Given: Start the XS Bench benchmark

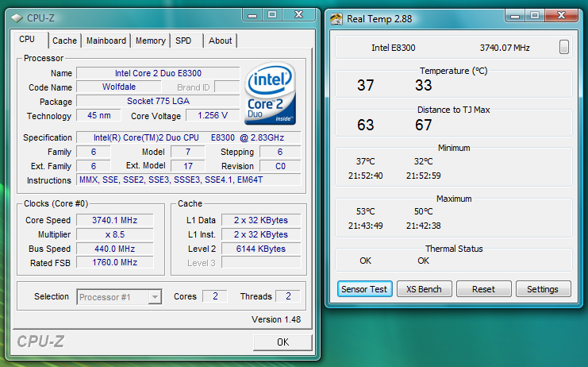Looking at the screenshot, I should pos(424,289).
